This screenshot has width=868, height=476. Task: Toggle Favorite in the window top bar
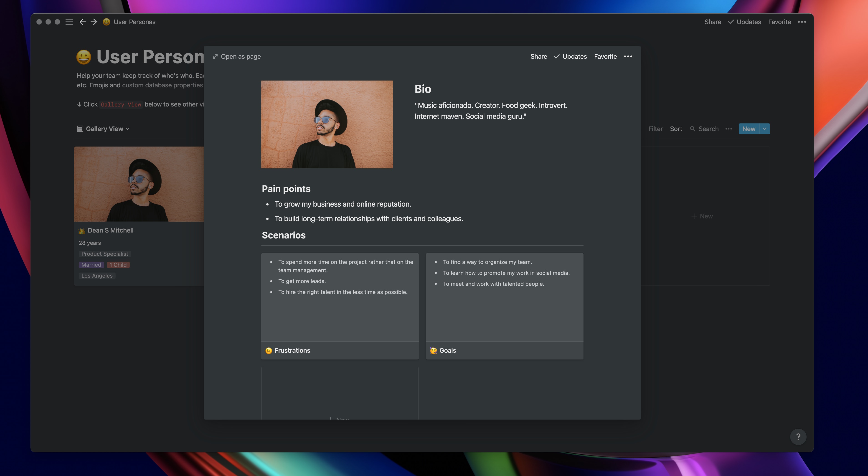pos(779,22)
